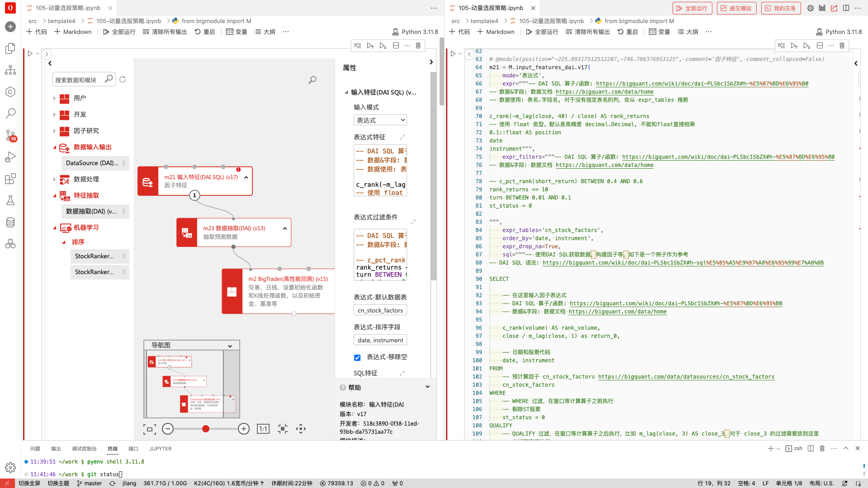Collapse the m23 数据抽取 node

(x=285, y=228)
